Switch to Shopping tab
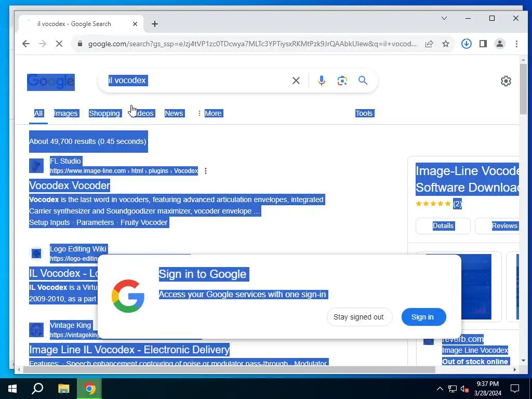This screenshot has height=399, width=532. [104, 113]
